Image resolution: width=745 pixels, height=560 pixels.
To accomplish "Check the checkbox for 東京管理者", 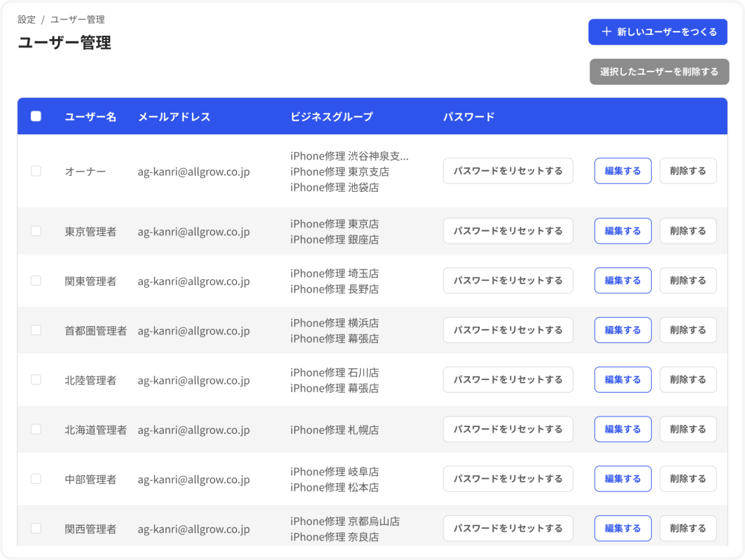I will tap(36, 231).
